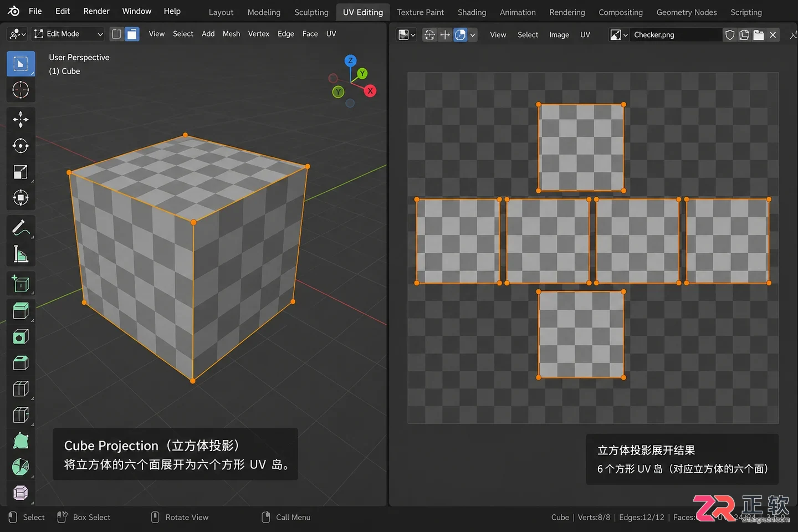Enable the fake user shield for Checker.png

tap(730, 35)
